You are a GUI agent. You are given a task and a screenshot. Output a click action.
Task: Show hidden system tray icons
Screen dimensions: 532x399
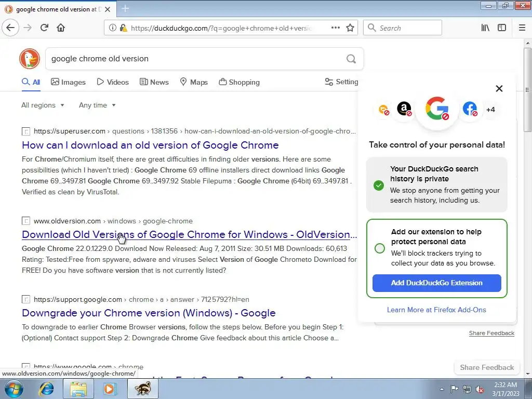[x=442, y=389]
